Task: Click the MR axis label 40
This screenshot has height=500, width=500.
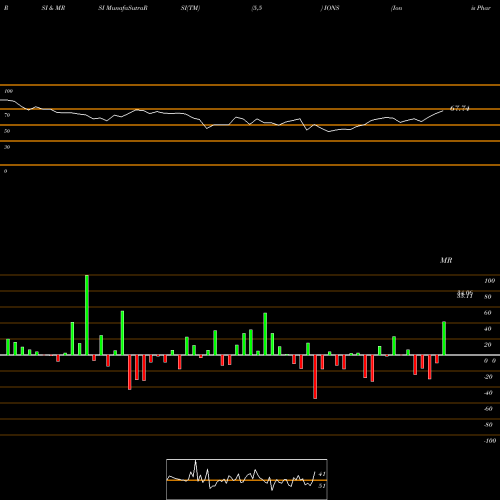Action: coord(488,329)
